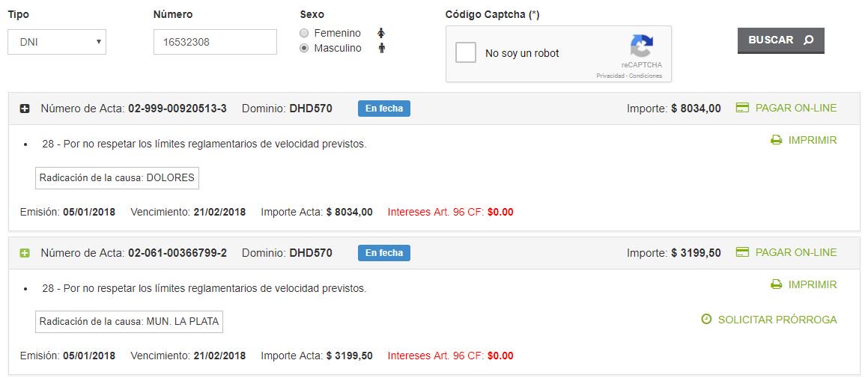The width and height of the screenshot is (868, 378).
Task: Click the En fecha badge on first acta
Action: [383, 109]
